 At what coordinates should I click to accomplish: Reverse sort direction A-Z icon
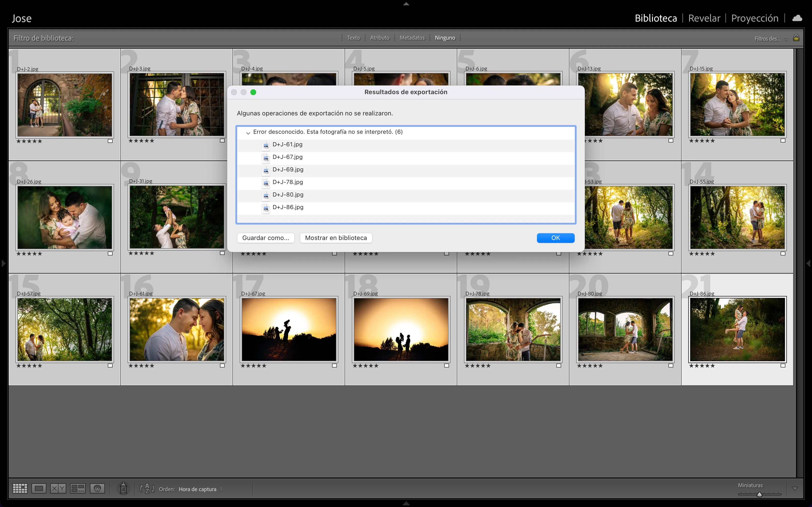147,489
